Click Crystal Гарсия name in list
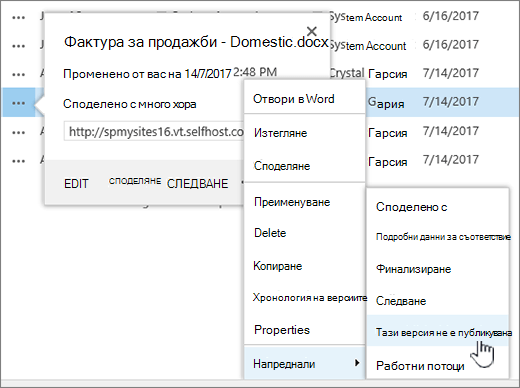This screenshot has height=388, width=520. point(369,73)
